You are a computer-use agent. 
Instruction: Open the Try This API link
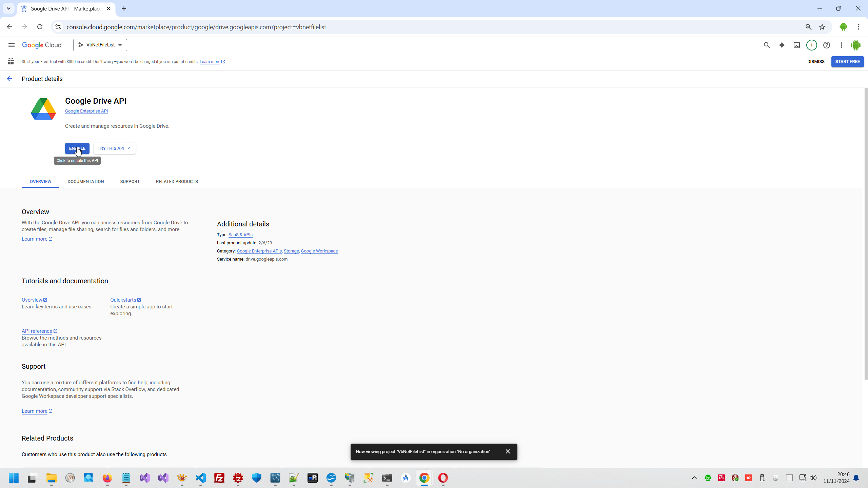[114, 148]
